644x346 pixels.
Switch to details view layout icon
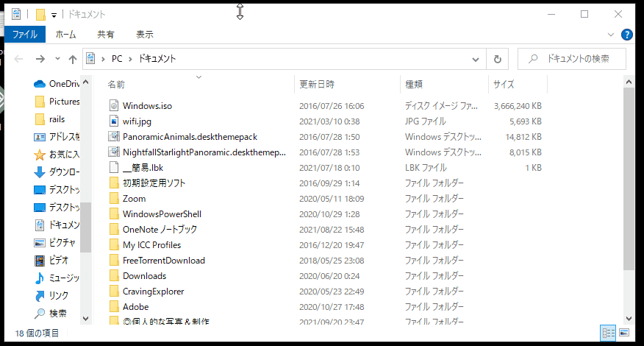click(608, 333)
